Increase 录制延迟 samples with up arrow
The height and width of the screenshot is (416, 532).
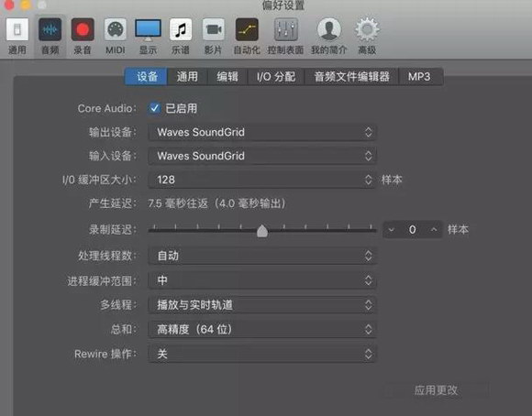(434, 229)
